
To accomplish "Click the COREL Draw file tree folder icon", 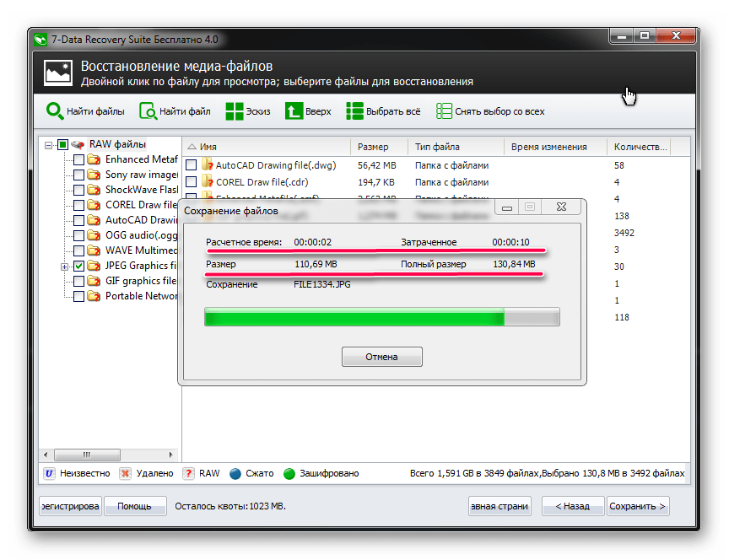I will tap(94, 205).
